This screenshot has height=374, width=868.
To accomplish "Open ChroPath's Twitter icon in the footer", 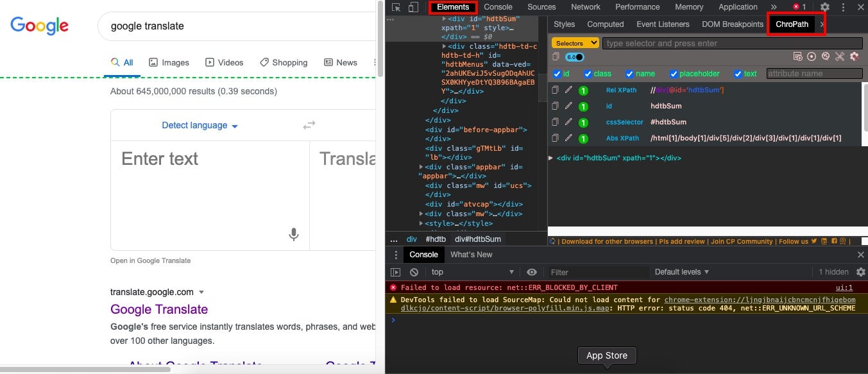I will point(813,241).
